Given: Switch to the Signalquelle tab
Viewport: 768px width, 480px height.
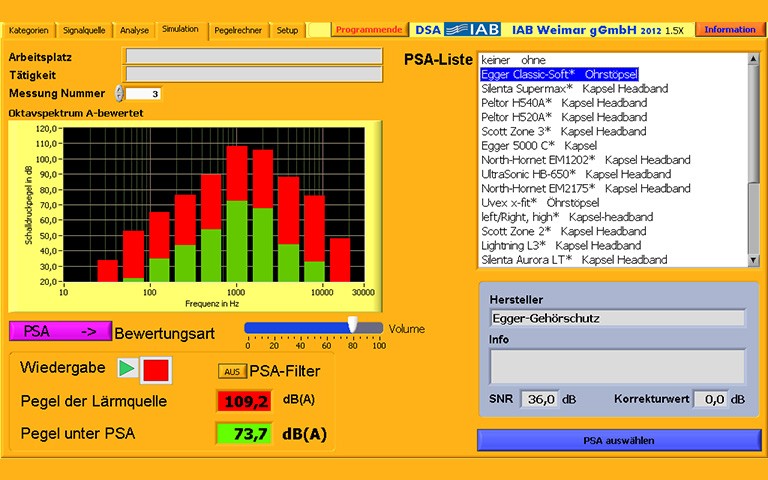Looking at the screenshot, I should [x=85, y=30].
